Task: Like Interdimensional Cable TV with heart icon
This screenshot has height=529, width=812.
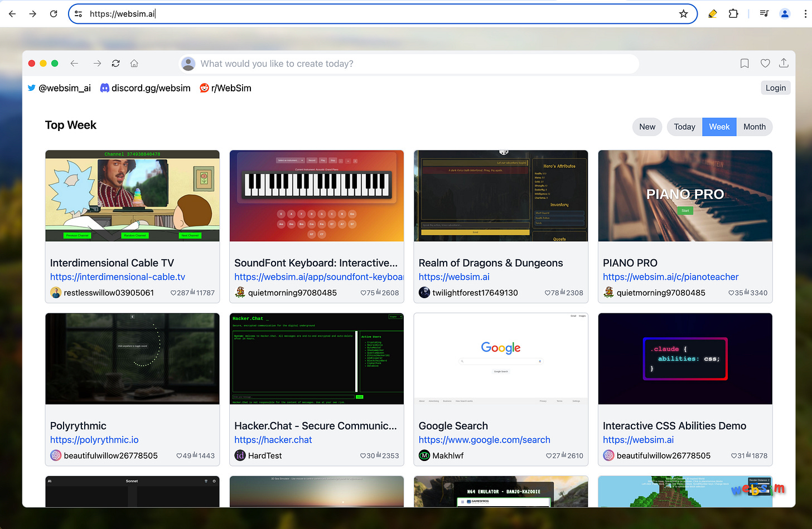Action: click(x=173, y=293)
